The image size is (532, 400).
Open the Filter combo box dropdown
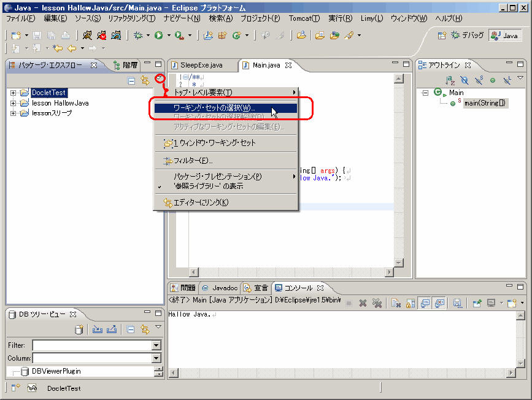tap(156, 345)
